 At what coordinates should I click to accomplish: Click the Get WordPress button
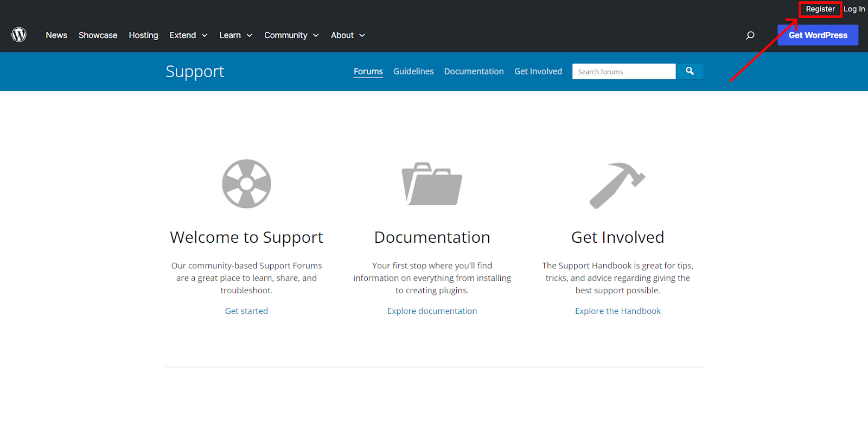pos(818,35)
